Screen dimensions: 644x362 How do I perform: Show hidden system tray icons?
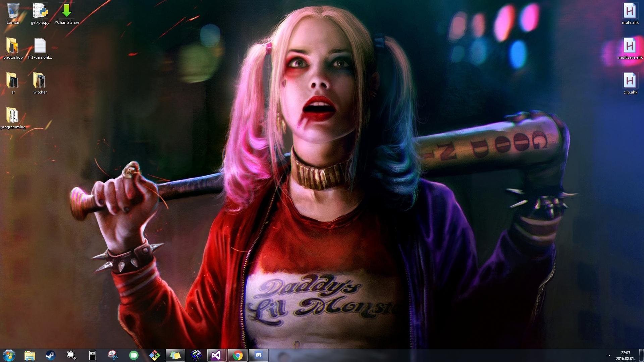click(609, 356)
